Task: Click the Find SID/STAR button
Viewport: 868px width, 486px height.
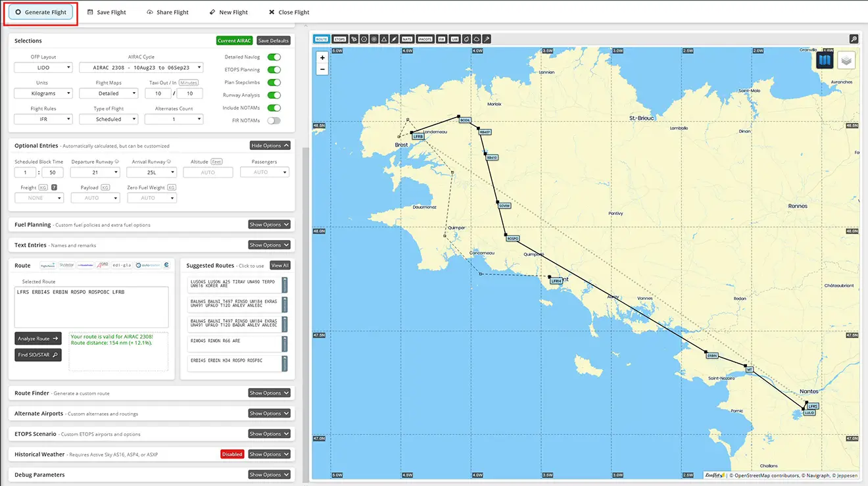Action: [x=38, y=355]
